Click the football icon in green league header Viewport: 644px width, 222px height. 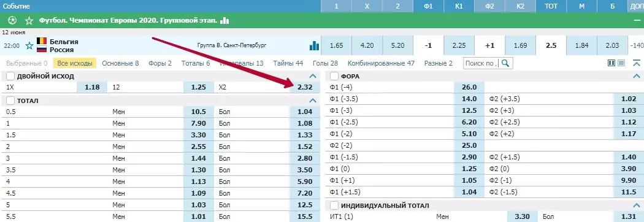(x=12, y=20)
